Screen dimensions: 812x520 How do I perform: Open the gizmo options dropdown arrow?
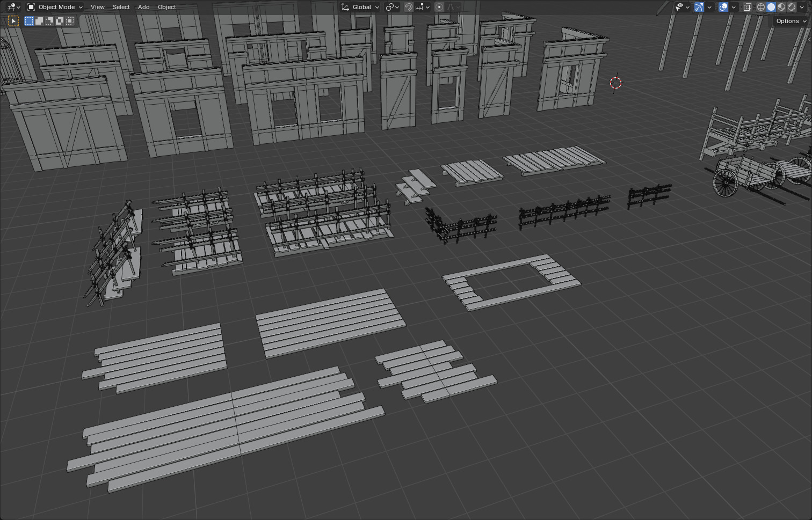[709, 7]
